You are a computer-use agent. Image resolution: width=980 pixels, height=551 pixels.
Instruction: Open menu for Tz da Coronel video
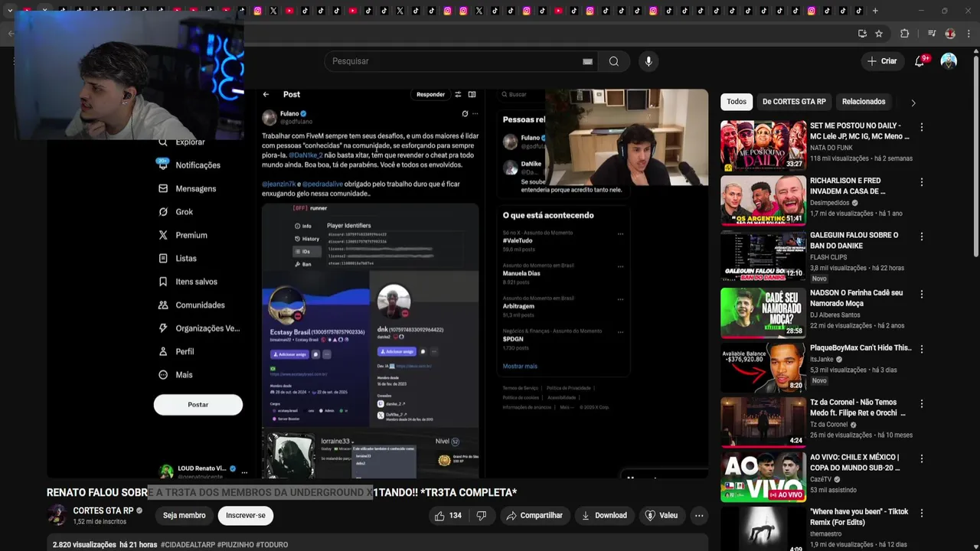coord(922,403)
